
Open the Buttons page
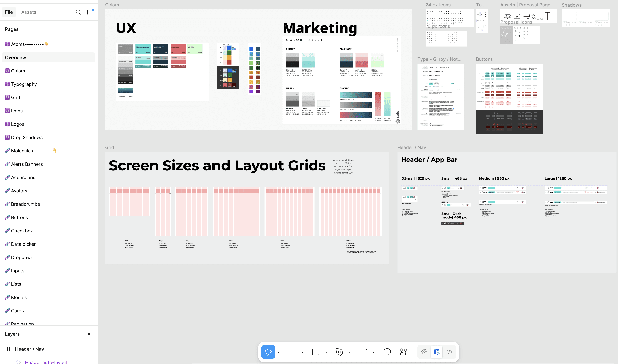click(x=48, y=217)
